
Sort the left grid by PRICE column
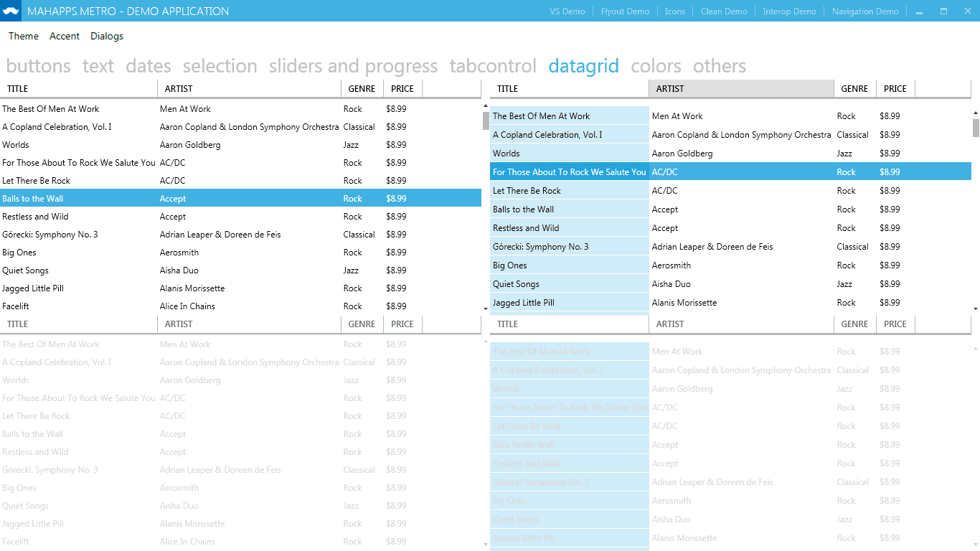pos(402,88)
